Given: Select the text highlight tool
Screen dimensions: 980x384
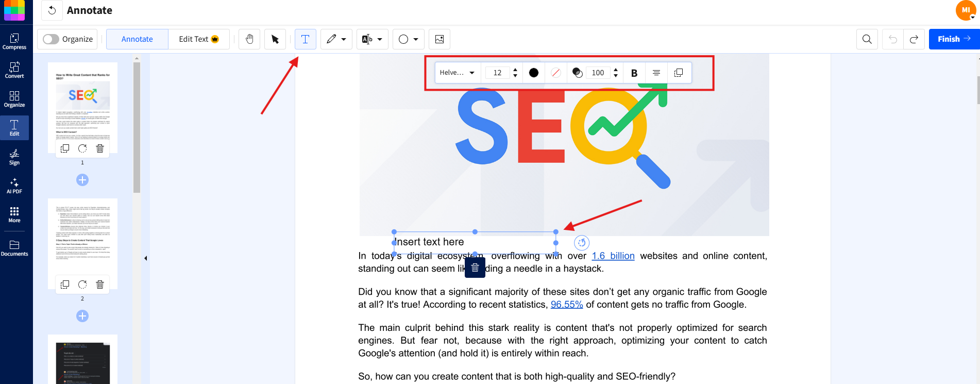Looking at the screenshot, I should [x=367, y=39].
